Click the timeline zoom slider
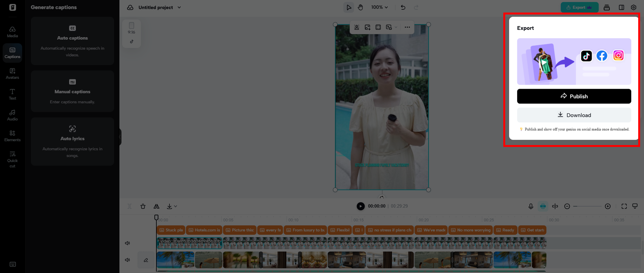 pos(587,206)
